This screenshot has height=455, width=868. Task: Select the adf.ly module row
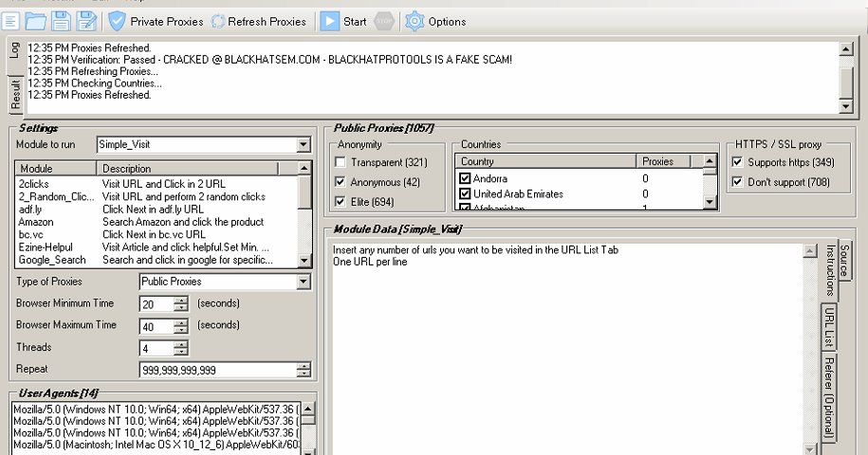(157, 209)
